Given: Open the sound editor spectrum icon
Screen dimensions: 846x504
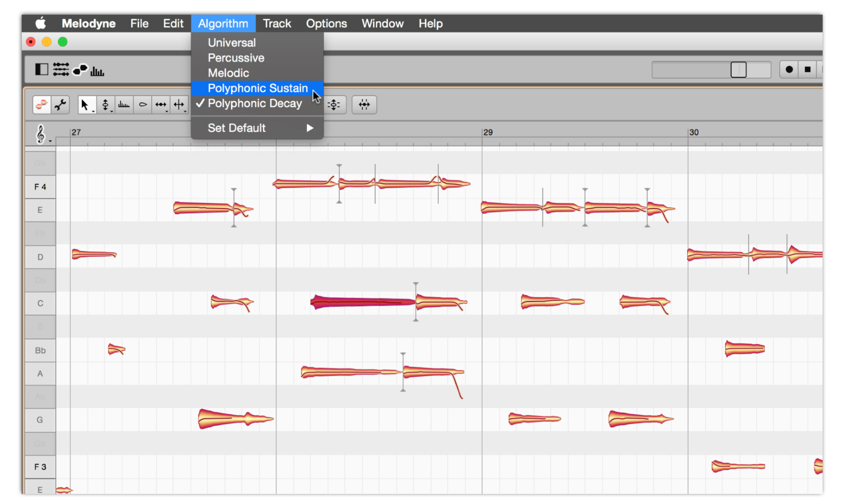Looking at the screenshot, I should coord(97,71).
